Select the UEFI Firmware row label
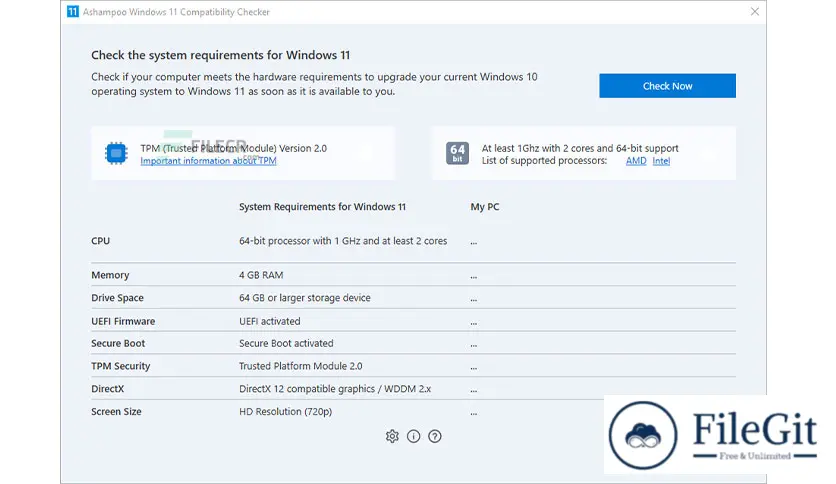 pyautogui.click(x=123, y=321)
